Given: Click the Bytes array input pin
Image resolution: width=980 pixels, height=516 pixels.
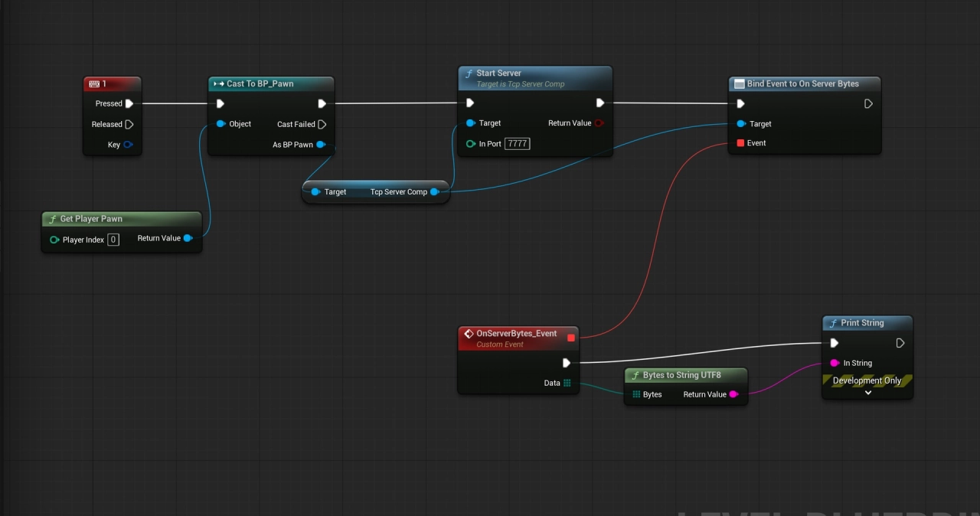Looking at the screenshot, I should (x=636, y=394).
